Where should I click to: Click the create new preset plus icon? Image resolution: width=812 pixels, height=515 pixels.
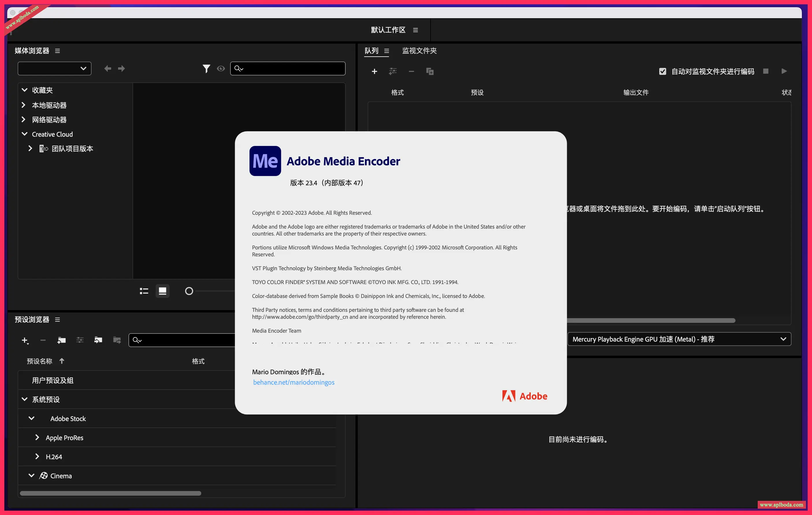click(x=25, y=340)
